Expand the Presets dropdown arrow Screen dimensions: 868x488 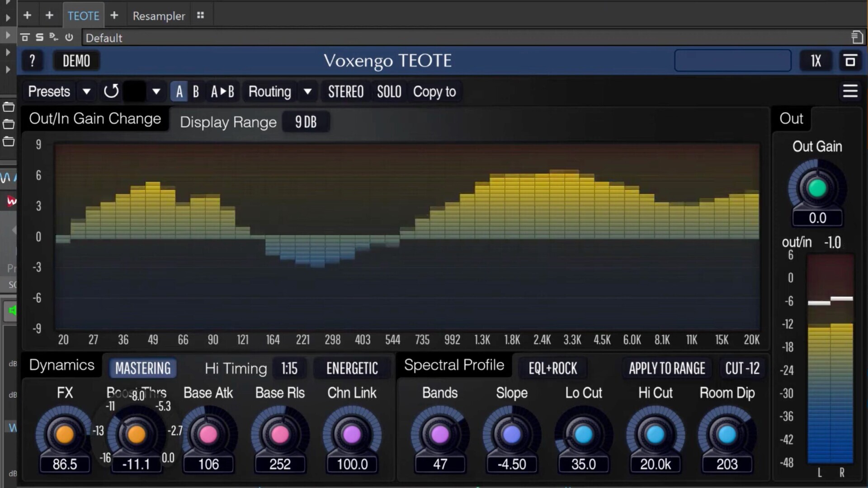point(86,92)
